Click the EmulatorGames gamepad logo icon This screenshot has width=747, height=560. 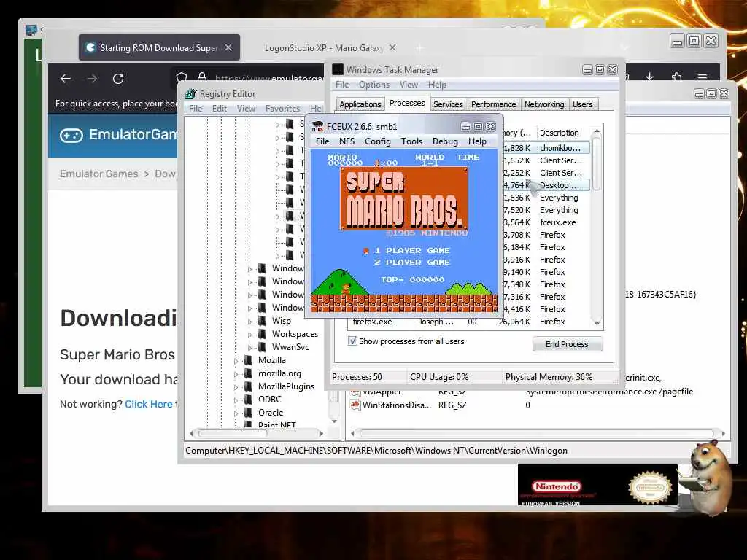point(71,135)
